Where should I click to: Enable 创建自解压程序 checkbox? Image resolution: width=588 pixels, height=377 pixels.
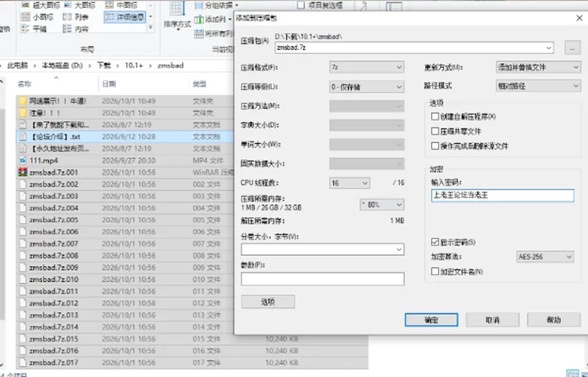tap(435, 116)
